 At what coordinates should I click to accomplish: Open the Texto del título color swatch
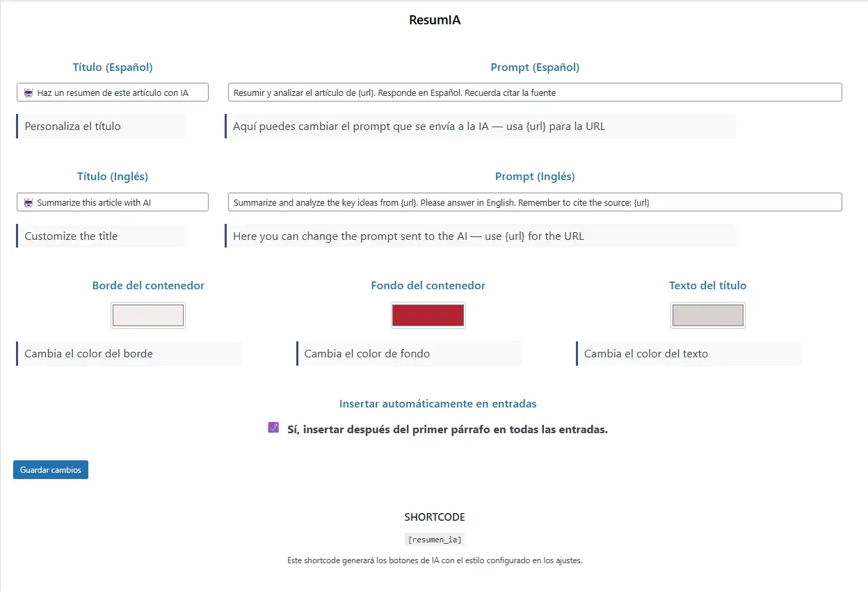pyautogui.click(x=708, y=315)
